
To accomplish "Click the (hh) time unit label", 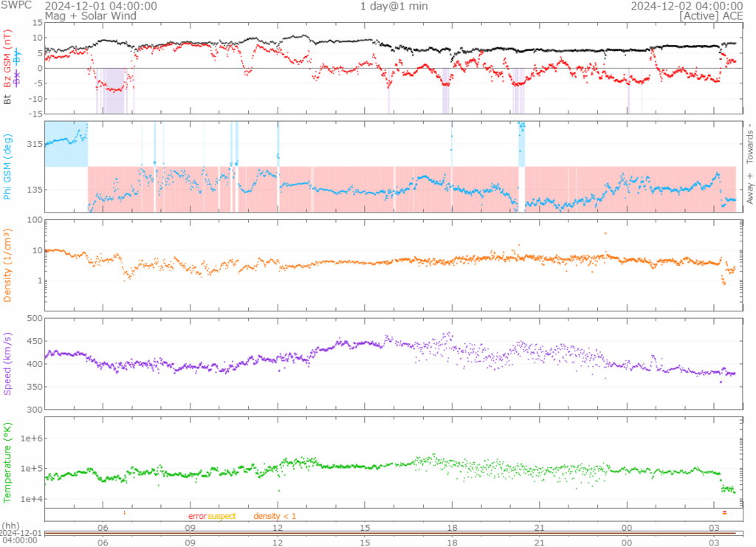I will 11,526.
